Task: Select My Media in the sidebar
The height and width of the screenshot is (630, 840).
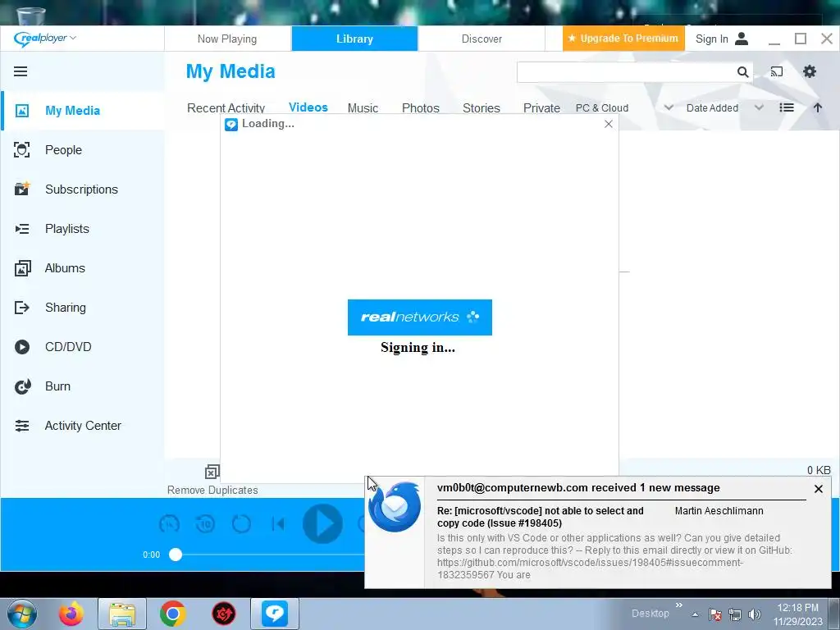Action: (x=83, y=111)
